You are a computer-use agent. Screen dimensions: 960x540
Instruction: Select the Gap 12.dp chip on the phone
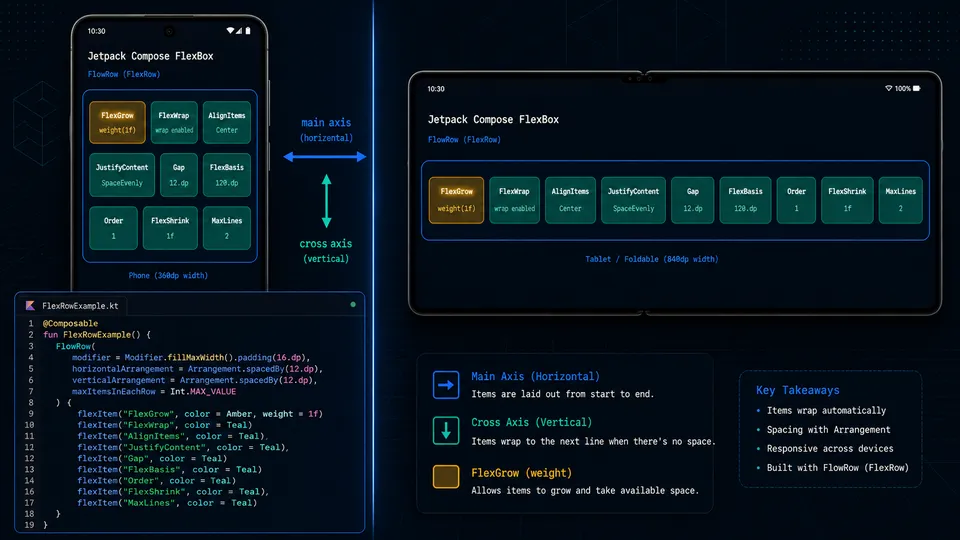179,175
